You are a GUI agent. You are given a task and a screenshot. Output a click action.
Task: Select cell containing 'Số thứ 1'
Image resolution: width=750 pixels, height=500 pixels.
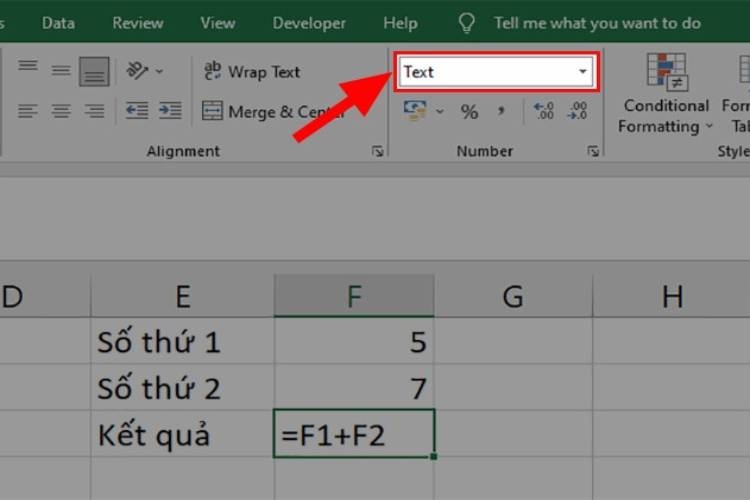pos(183,341)
